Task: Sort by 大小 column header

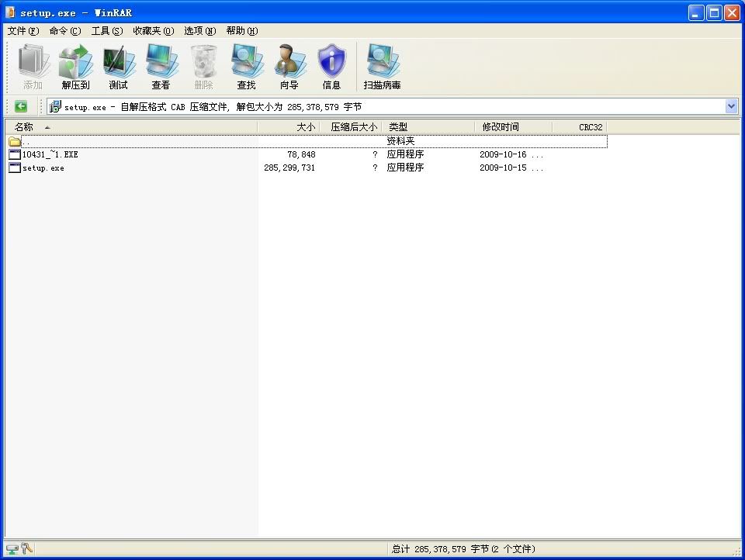Action: click(289, 127)
